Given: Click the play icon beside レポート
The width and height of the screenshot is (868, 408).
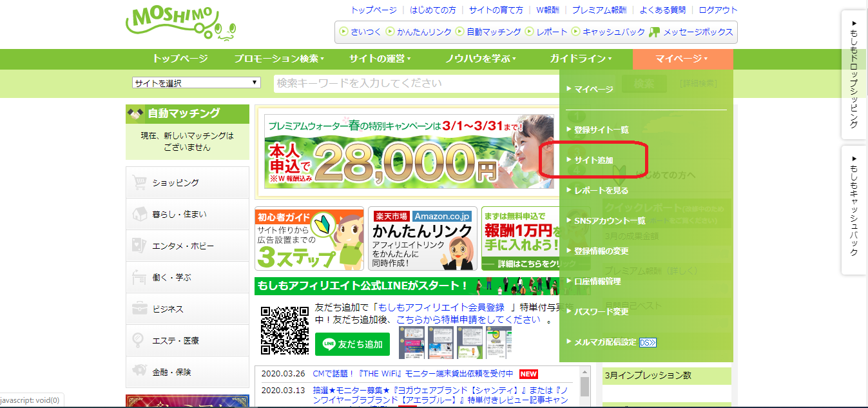Looking at the screenshot, I should point(529,32).
